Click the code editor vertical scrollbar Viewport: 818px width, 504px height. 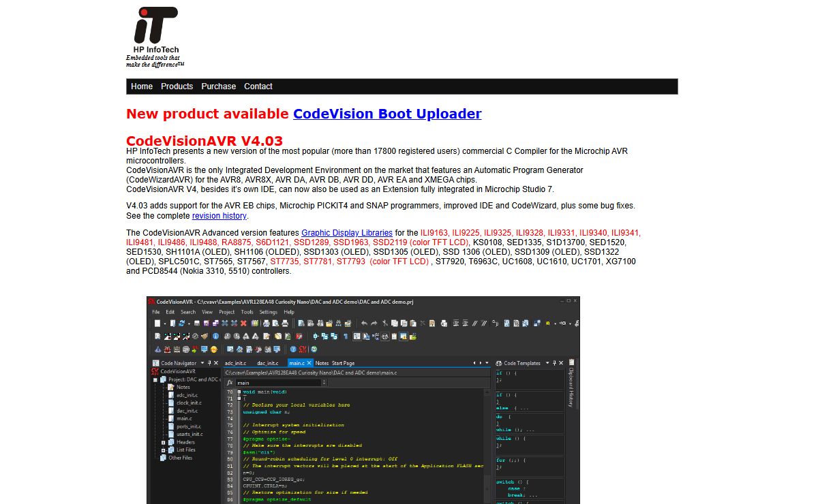pyautogui.click(x=487, y=446)
